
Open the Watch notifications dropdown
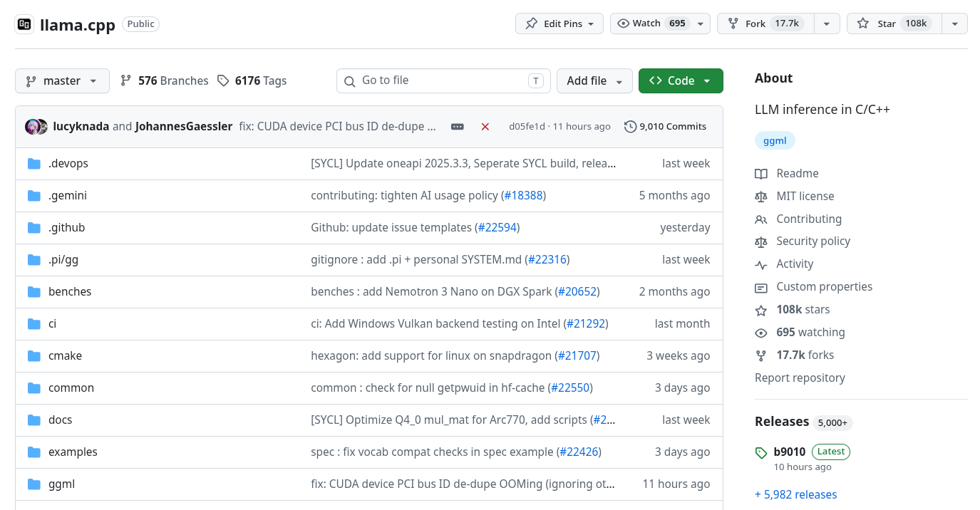[660, 24]
